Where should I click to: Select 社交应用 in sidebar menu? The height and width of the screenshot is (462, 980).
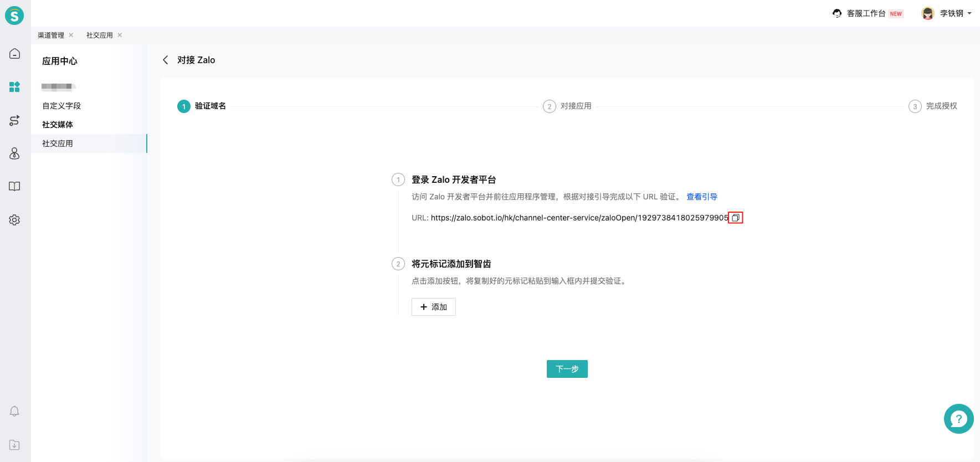89,143
